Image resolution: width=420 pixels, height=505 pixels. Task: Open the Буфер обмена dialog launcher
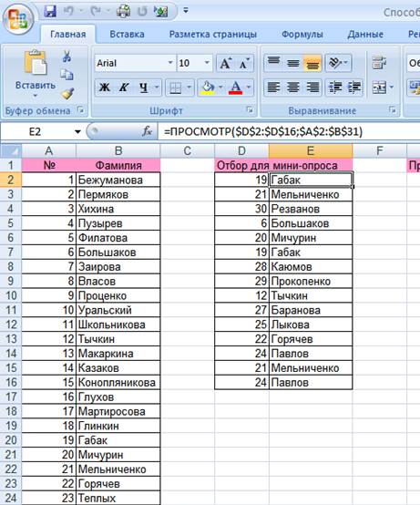tap(81, 110)
